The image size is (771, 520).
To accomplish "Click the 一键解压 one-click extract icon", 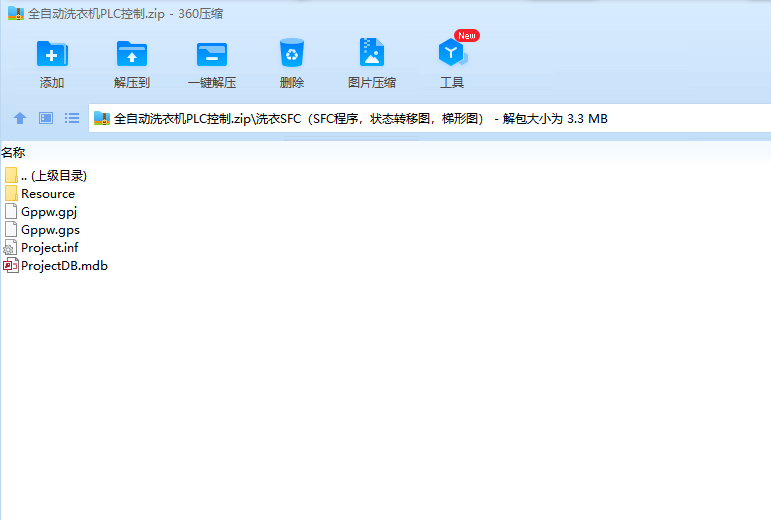I will point(212,54).
